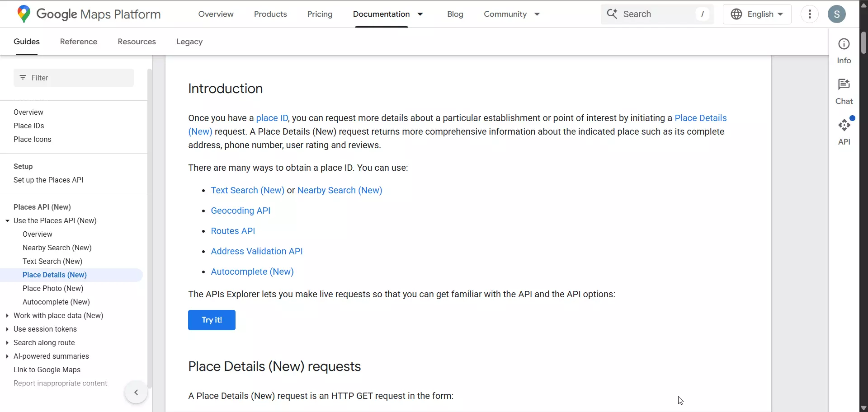Open the Chat panel icon
Viewport: 868px width, 412px height.
pyautogui.click(x=844, y=84)
